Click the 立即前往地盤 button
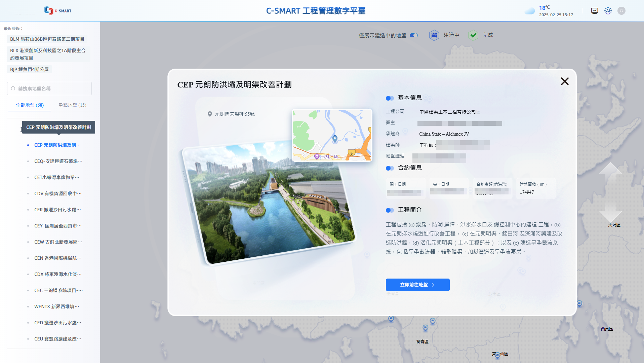 (417, 285)
